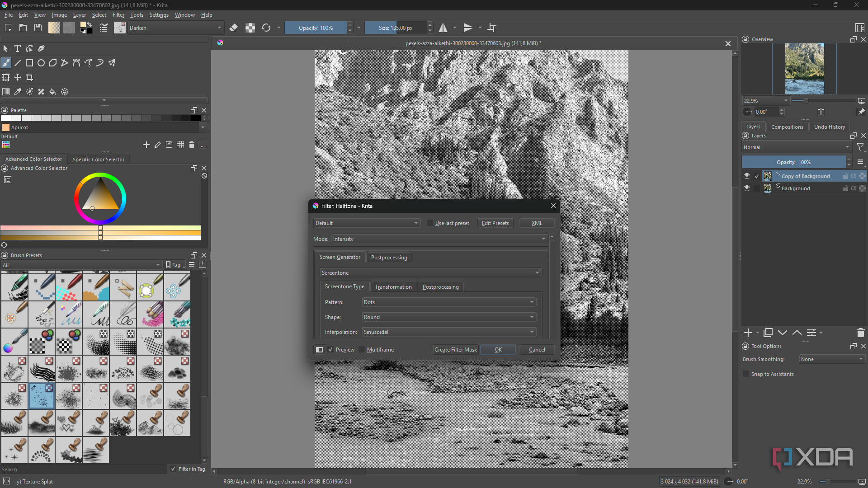Open the Pattern dropdown showing Dots

449,302
